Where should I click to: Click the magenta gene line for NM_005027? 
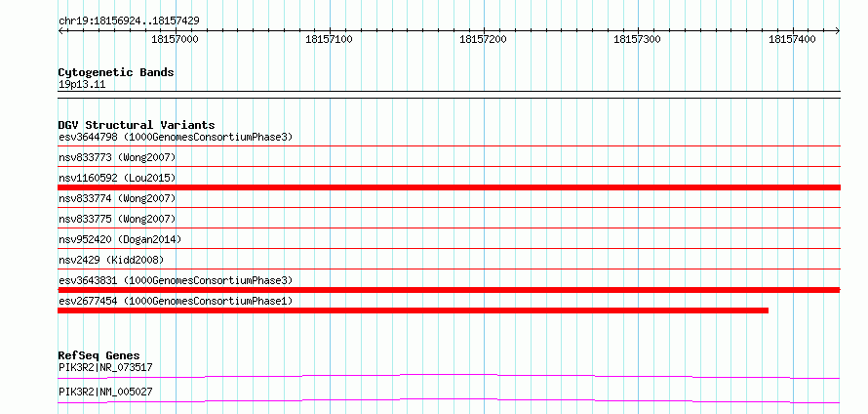[449, 400]
